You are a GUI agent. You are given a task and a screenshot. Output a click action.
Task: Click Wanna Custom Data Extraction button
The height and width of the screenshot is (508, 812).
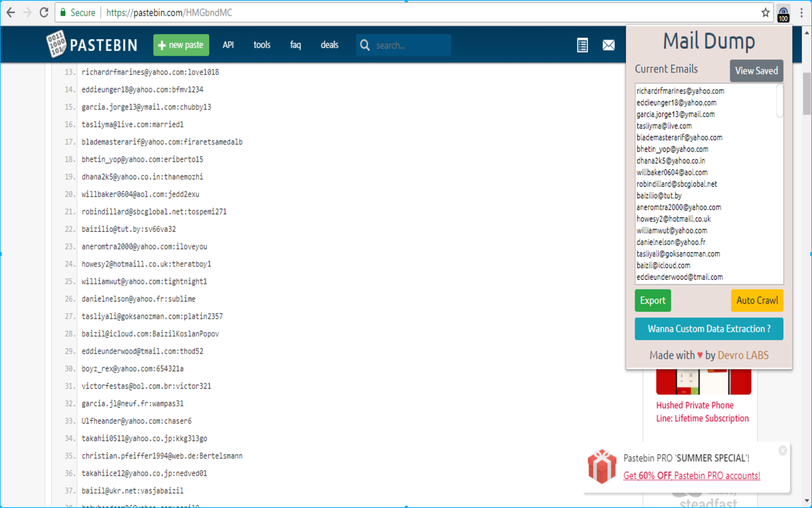pos(709,329)
